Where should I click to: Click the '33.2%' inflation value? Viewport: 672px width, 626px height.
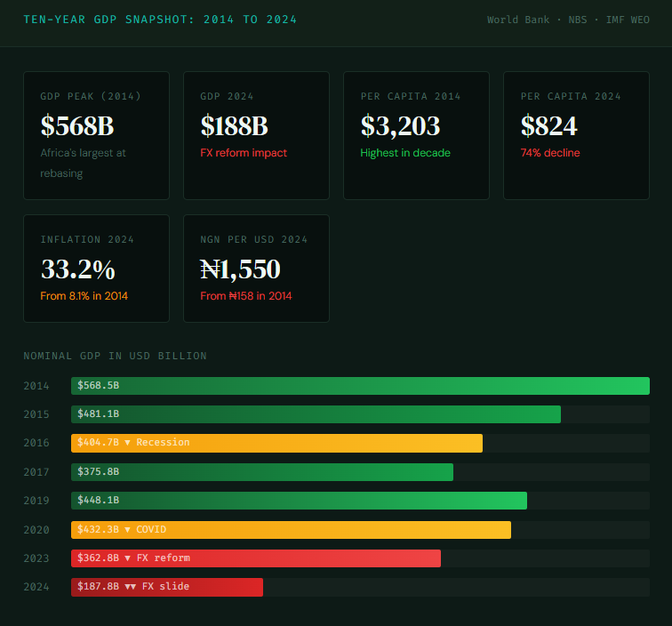tap(78, 269)
